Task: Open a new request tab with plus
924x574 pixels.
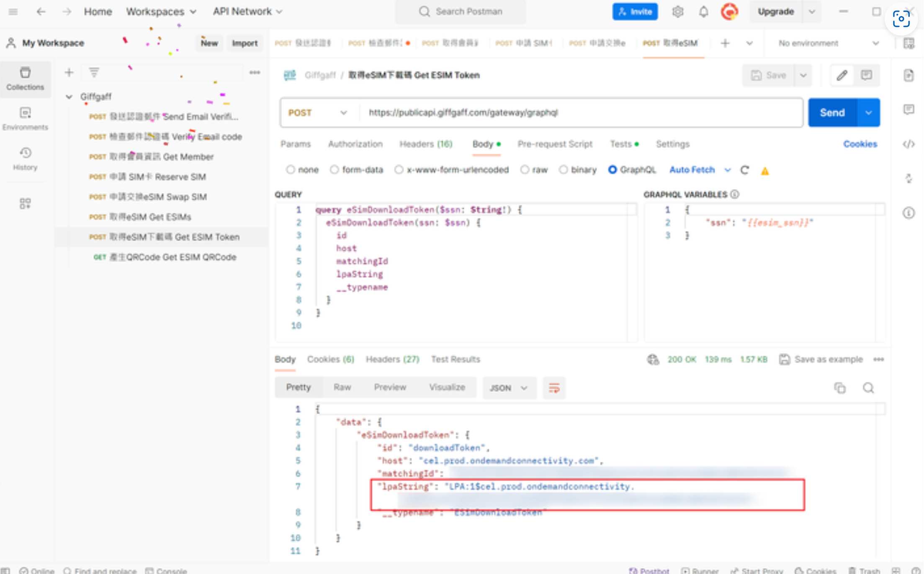Action: pyautogui.click(x=725, y=43)
